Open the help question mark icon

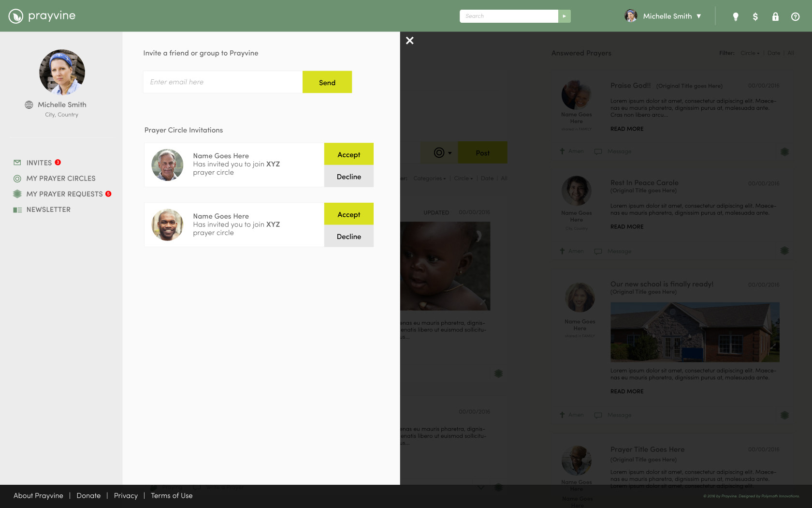pos(795,16)
